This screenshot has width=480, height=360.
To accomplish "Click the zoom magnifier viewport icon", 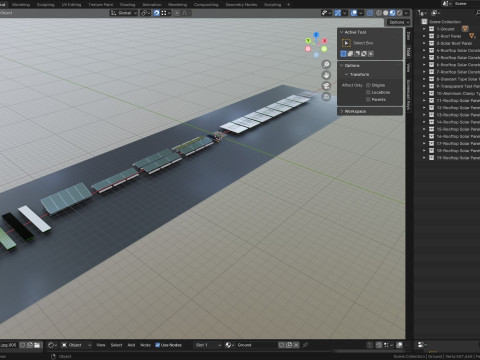I will (326, 64).
